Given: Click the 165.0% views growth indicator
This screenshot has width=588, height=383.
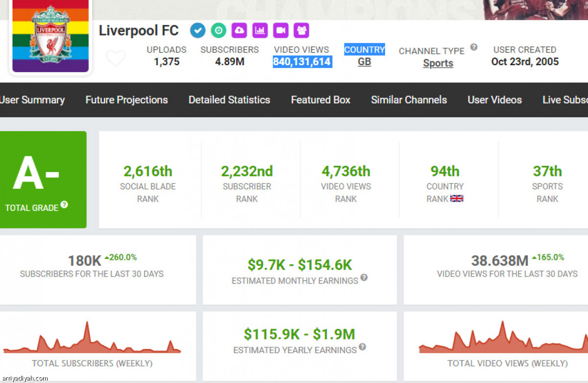Looking at the screenshot, I should (x=547, y=257).
